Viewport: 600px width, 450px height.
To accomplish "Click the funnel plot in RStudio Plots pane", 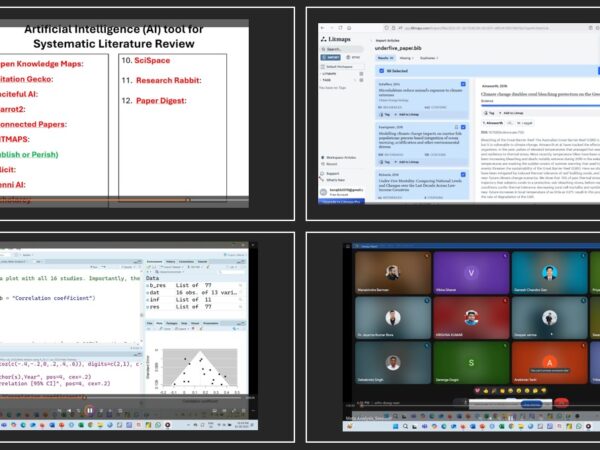I will pos(200,368).
